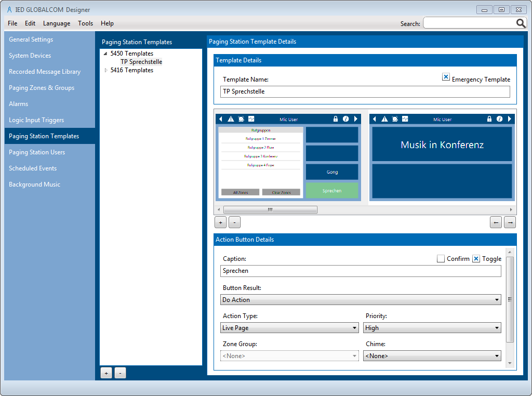The width and height of the screenshot is (532, 396).
Task: Click alarm icon in second preview header
Action: 395,119
